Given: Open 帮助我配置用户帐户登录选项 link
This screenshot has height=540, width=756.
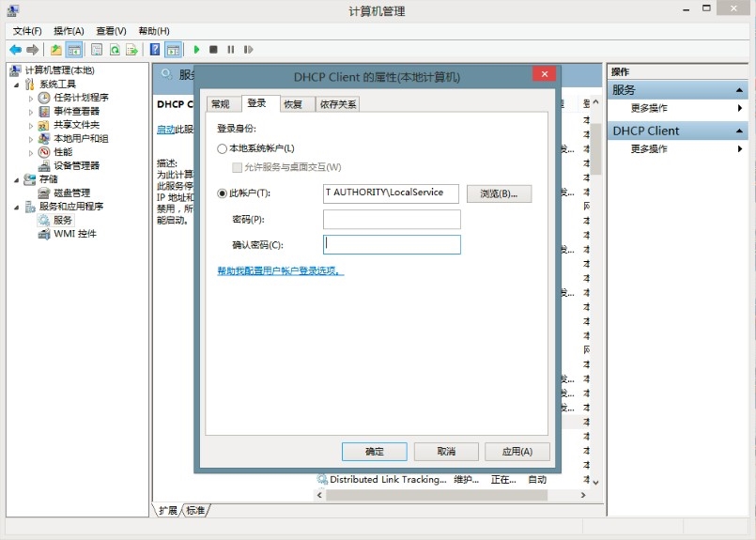Looking at the screenshot, I should pos(281,271).
